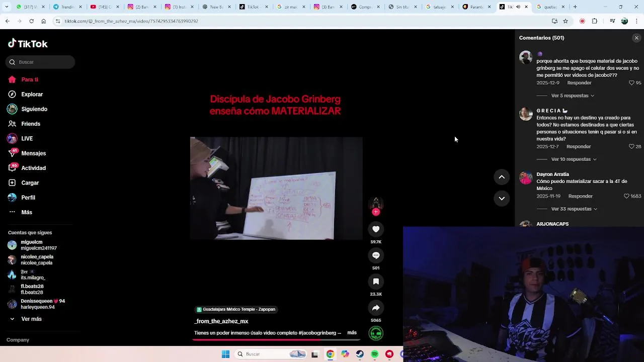
Task: Like the video with the heart icon
Action: coord(376,229)
